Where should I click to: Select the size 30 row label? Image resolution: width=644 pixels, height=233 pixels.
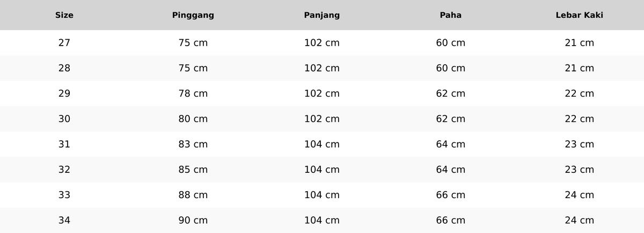(x=64, y=119)
